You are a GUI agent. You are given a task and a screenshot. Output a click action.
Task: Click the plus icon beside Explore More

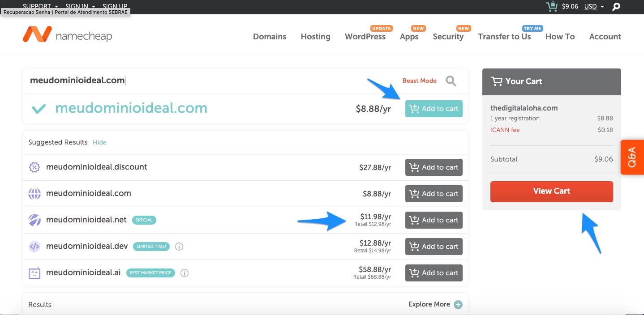point(458,305)
